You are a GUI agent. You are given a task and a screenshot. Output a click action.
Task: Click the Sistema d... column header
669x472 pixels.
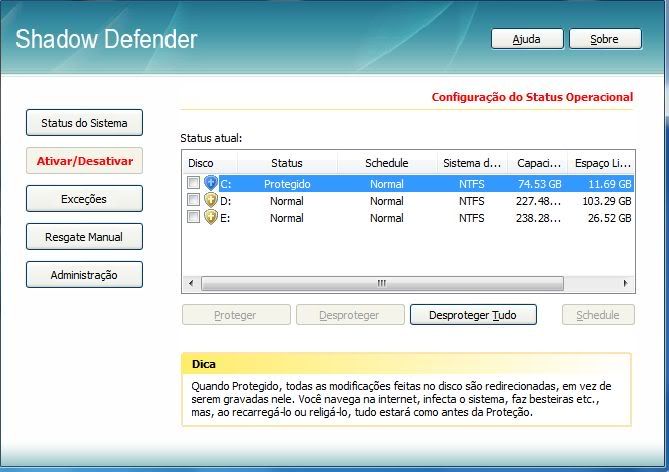click(x=472, y=163)
